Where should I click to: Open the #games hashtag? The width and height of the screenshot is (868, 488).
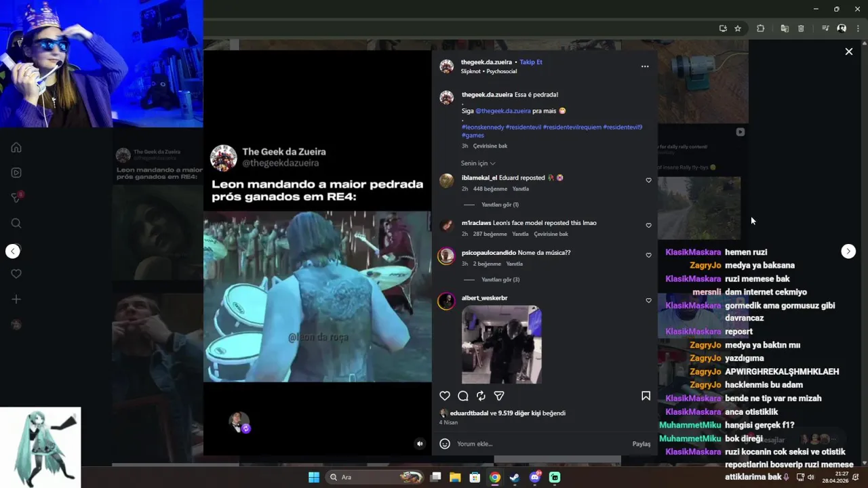pos(473,135)
